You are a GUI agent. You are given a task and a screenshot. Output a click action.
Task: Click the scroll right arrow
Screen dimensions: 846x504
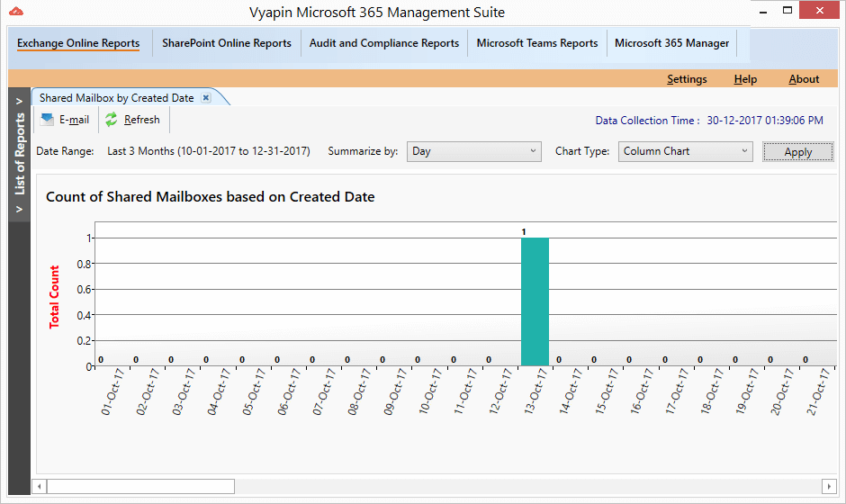(x=829, y=486)
